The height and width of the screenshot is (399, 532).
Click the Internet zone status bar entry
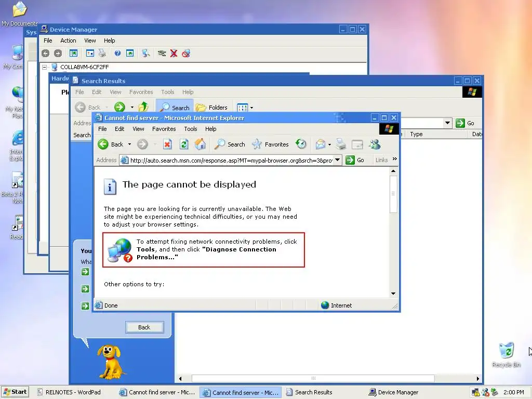click(x=336, y=305)
